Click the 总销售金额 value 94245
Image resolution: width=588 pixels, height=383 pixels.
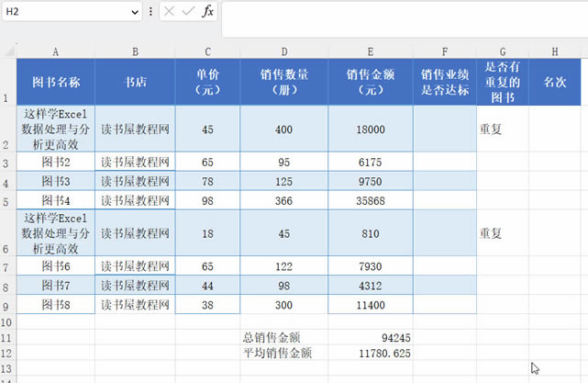[370, 337]
